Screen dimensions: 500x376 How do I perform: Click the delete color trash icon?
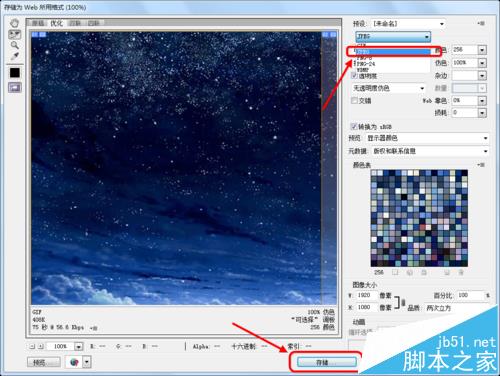pyautogui.click(x=461, y=272)
